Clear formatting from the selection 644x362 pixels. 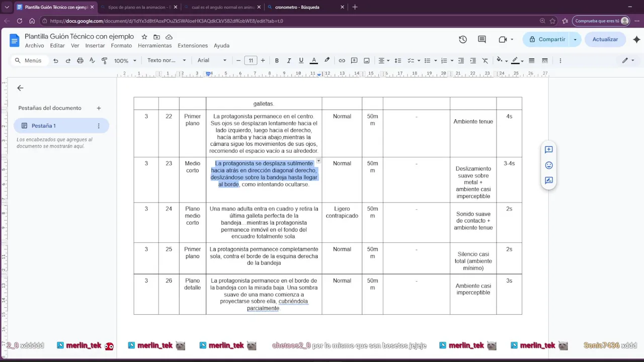point(485,60)
